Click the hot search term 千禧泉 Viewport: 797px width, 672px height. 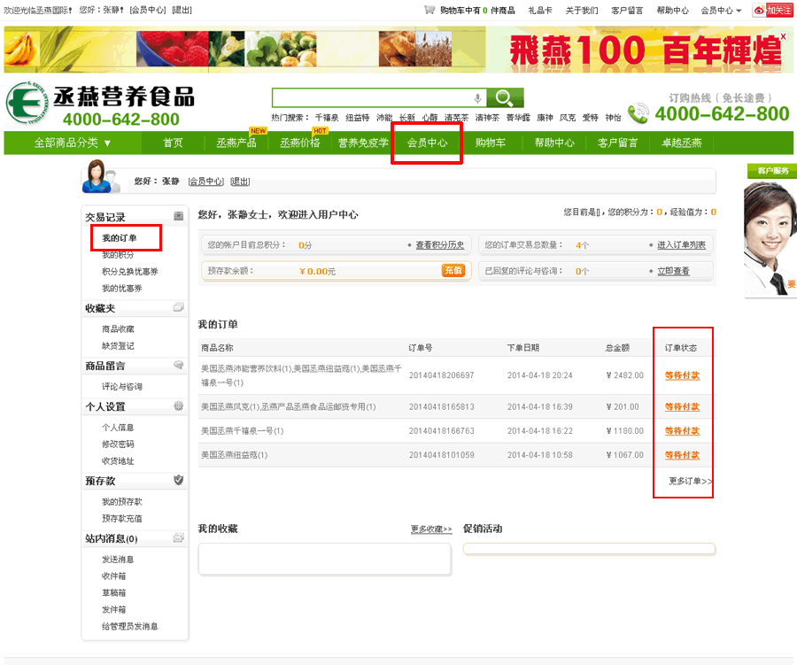point(327,118)
